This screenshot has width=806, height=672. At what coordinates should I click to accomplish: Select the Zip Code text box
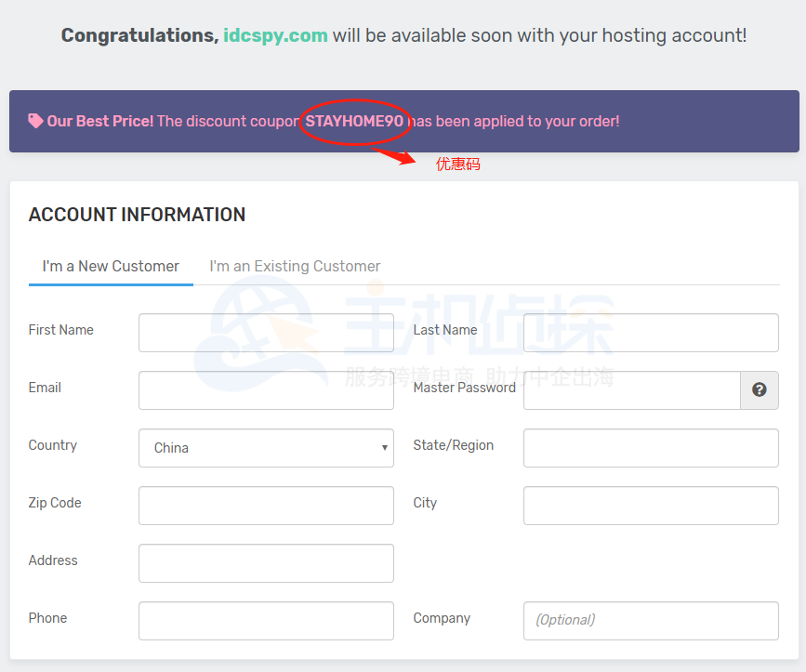click(x=266, y=506)
